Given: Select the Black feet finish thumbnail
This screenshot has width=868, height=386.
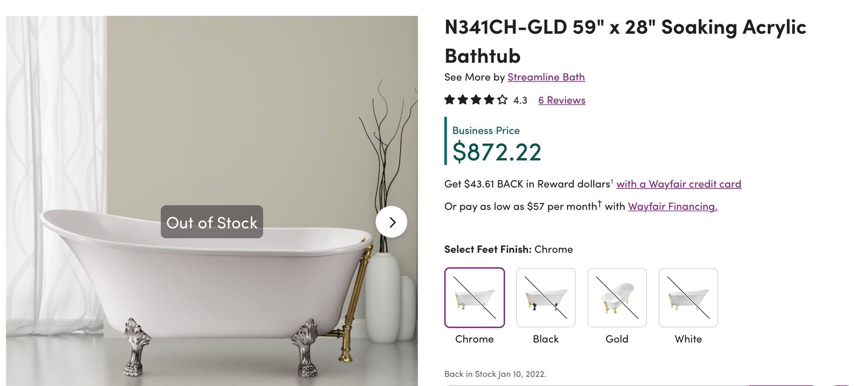Looking at the screenshot, I should click(x=546, y=297).
